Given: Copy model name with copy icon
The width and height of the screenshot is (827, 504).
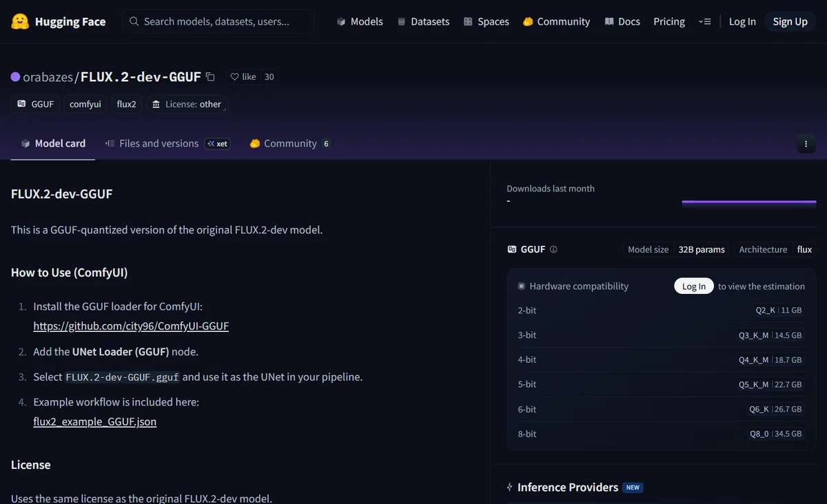Looking at the screenshot, I should click(210, 76).
